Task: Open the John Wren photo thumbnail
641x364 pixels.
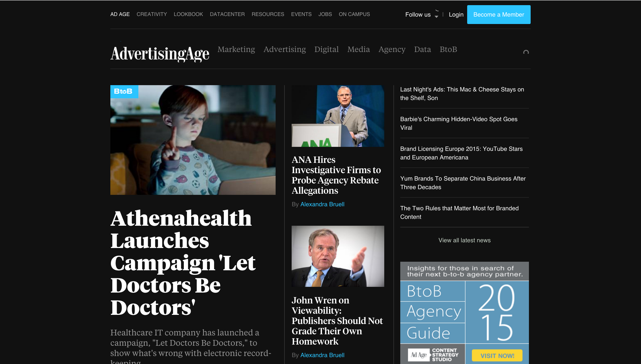Action: [338, 256]
